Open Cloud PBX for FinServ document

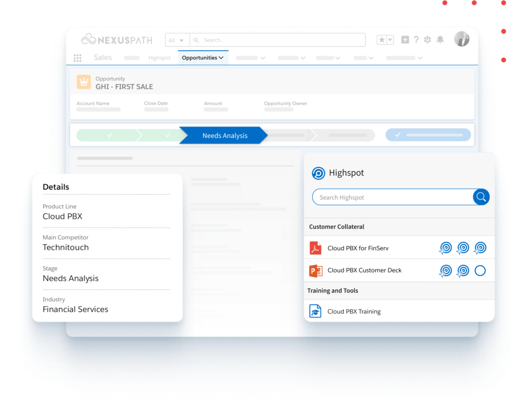tap(358, 248)
